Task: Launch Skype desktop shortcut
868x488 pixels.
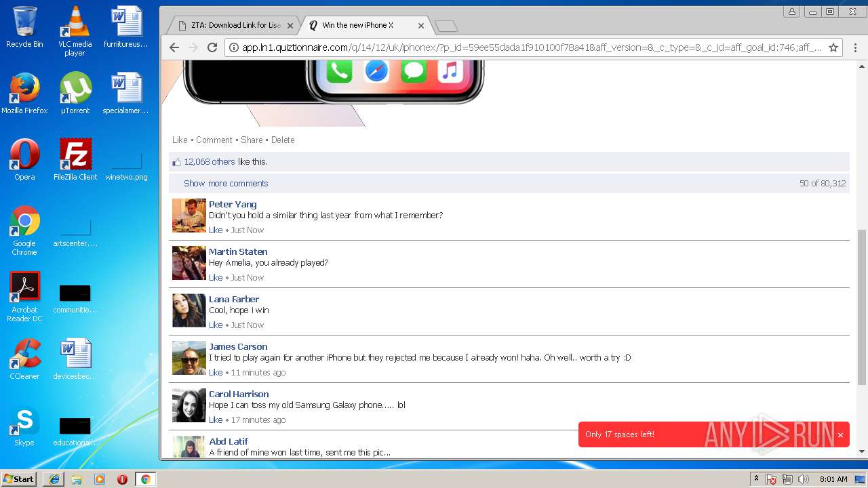Action: click(x=24, y=426)
